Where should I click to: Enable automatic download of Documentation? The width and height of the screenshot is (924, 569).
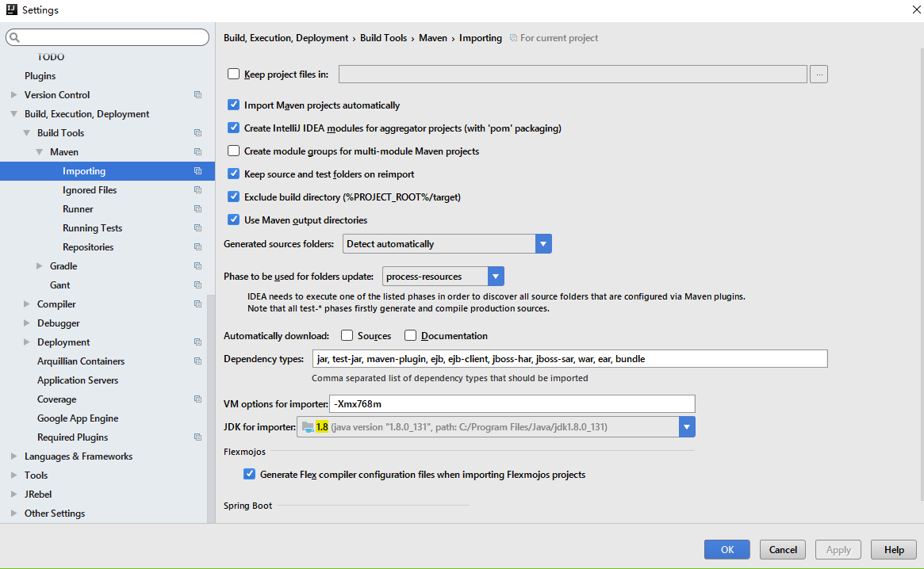pyautogui.click(x=410, y=335)
